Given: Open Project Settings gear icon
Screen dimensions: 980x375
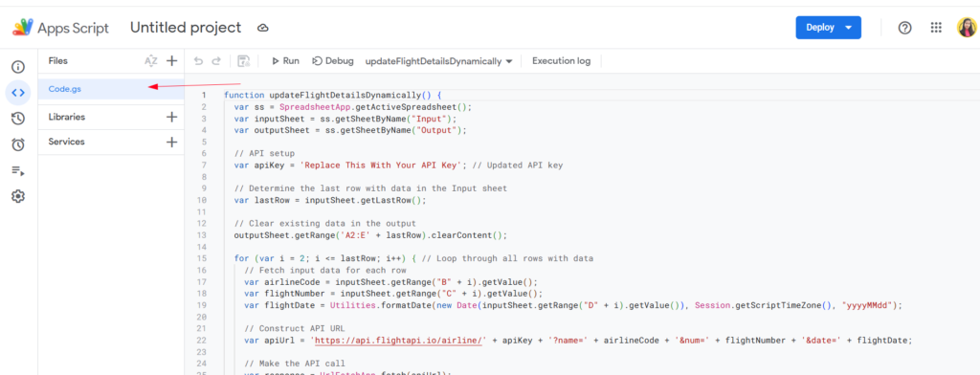Looking at the screenshot, I should (x=18, y=196).
